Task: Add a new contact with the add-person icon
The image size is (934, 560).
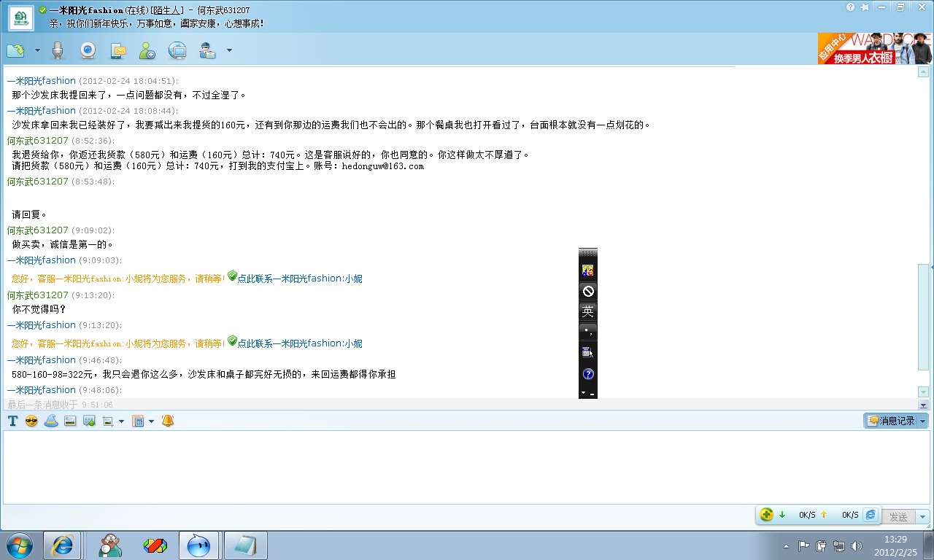Action: [147, 50]
